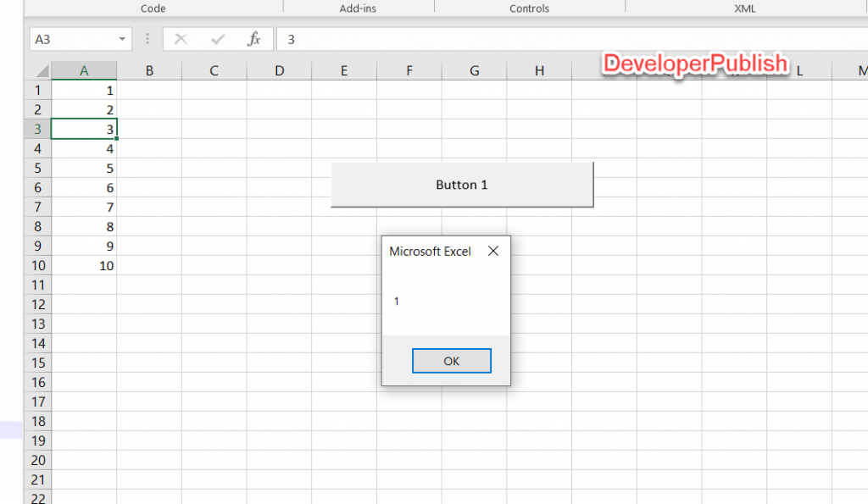Click cell A10 containing 10

coord(84,266)
